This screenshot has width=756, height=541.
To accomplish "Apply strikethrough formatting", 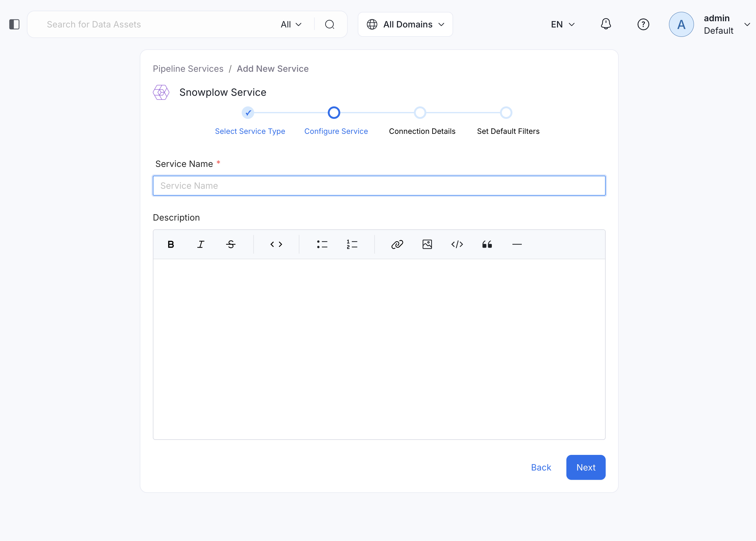I will click(x=230, y=245).
